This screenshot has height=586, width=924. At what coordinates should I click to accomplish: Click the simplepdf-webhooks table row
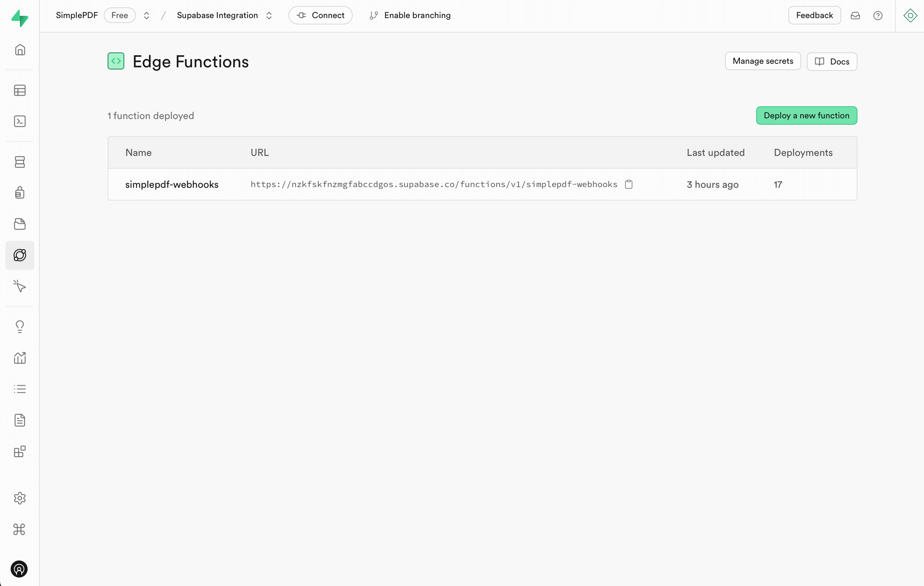tap(482, 184)
